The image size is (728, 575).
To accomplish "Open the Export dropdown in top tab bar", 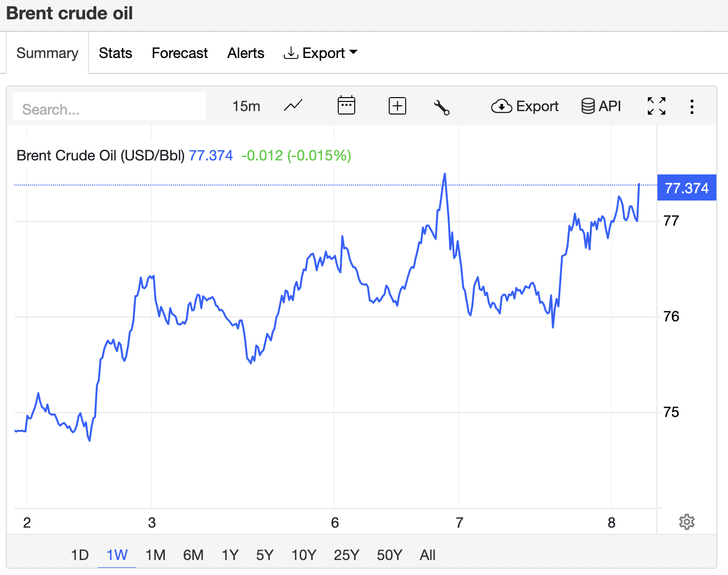I will (320, 53).
